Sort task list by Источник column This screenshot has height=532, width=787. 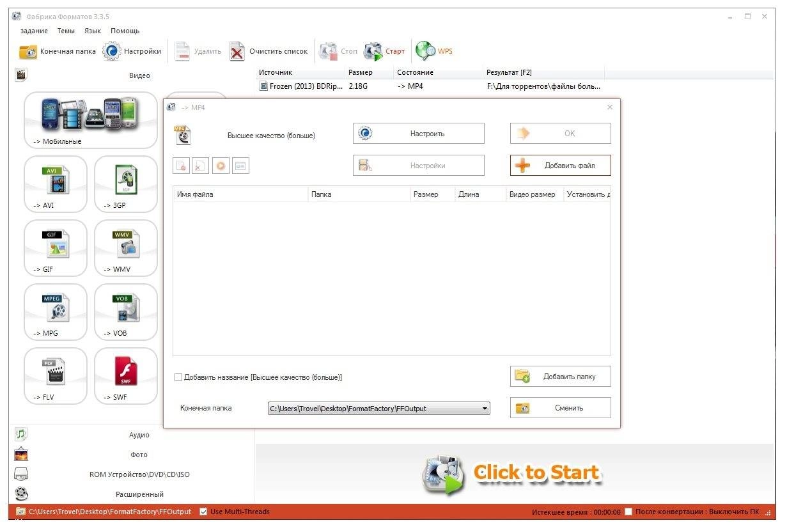tap(300, 72)
